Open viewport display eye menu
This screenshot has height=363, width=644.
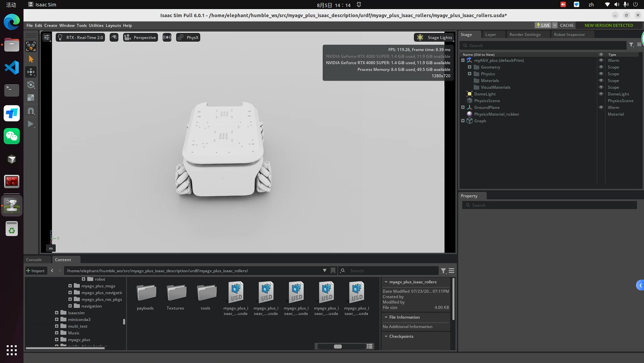[x=114, y=37]
